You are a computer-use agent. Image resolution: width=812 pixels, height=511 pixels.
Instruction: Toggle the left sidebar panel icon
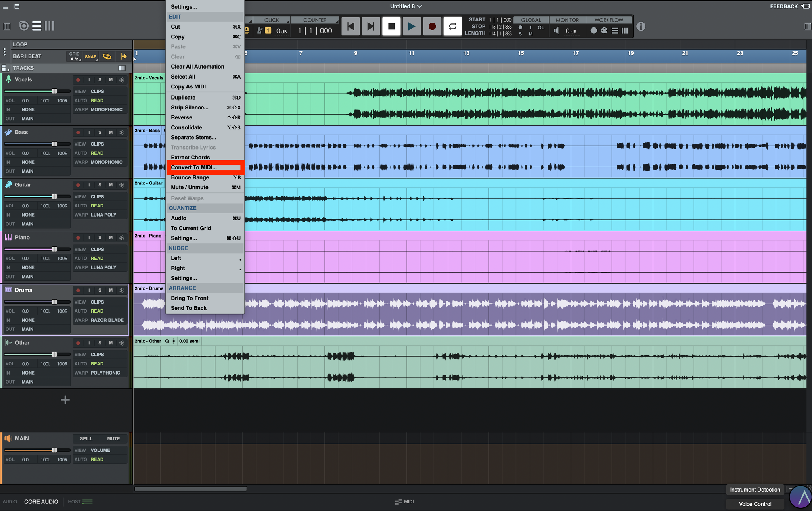point(7,26)
